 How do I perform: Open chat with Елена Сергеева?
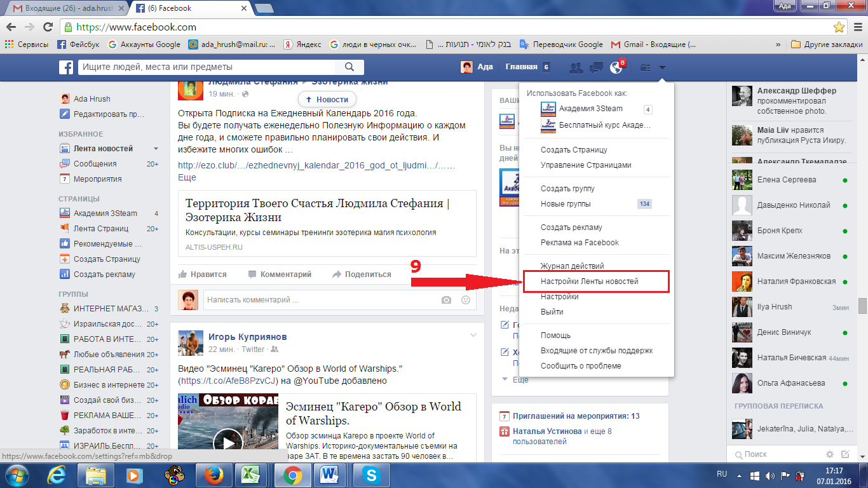pyautogui.click(x=790, y=180)
